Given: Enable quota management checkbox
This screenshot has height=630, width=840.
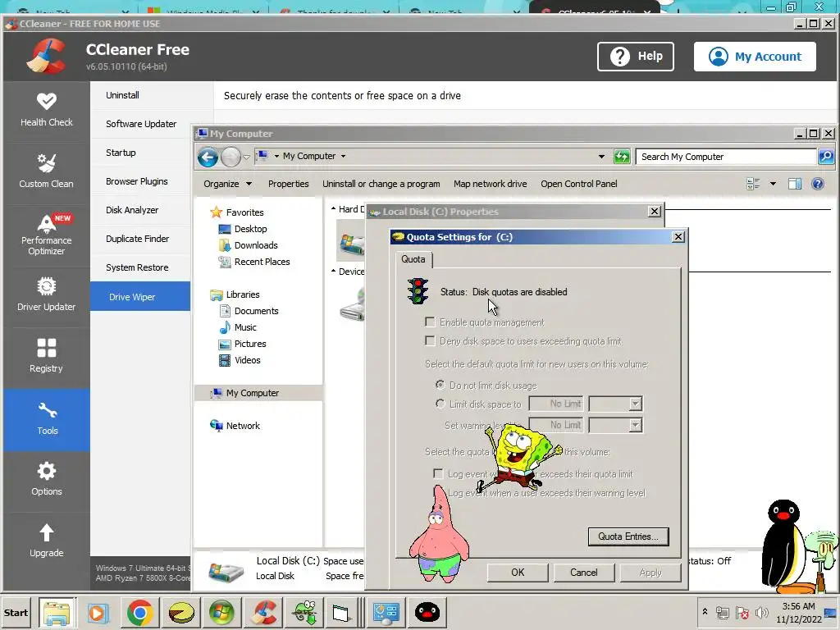Looking at the screenshot, I should click(x=430, y=322).
